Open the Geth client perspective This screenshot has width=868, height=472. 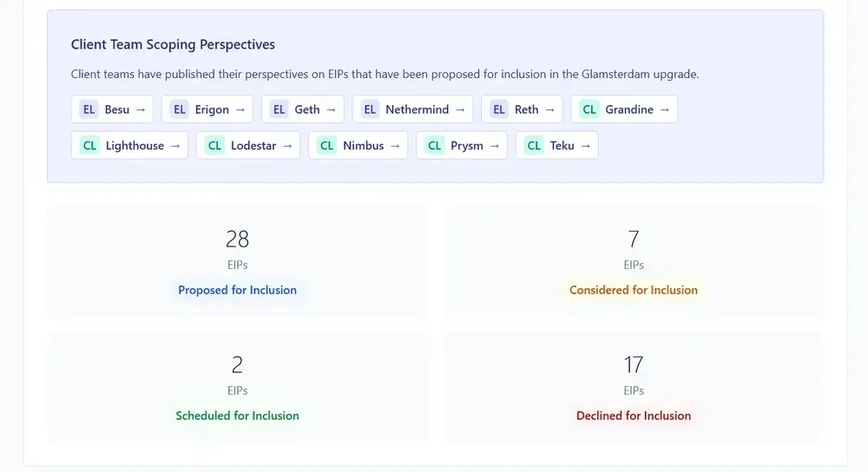[302, 109]
